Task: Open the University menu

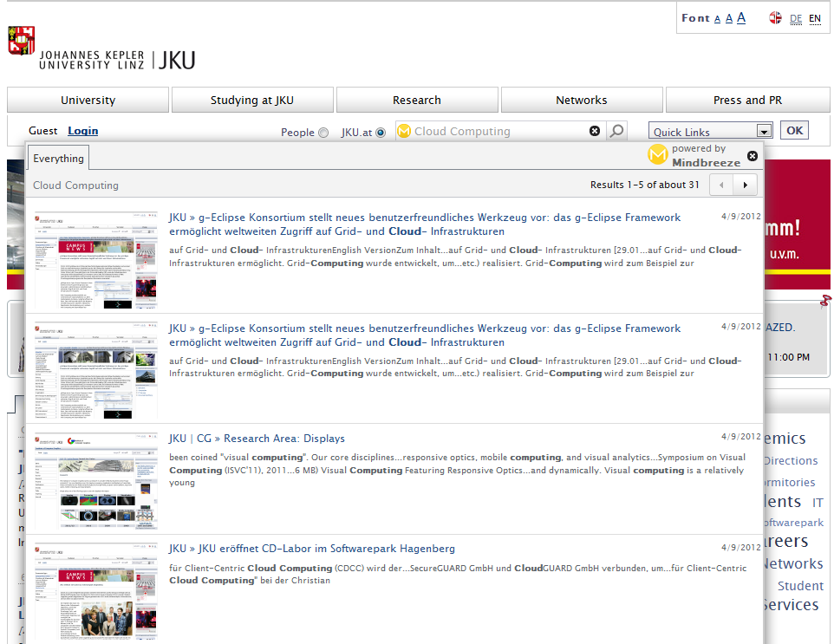Action: pos(88,100)
